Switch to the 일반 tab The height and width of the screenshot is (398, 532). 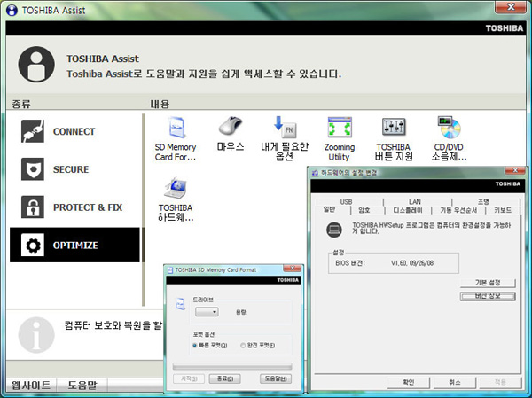[x=330, y=210]
